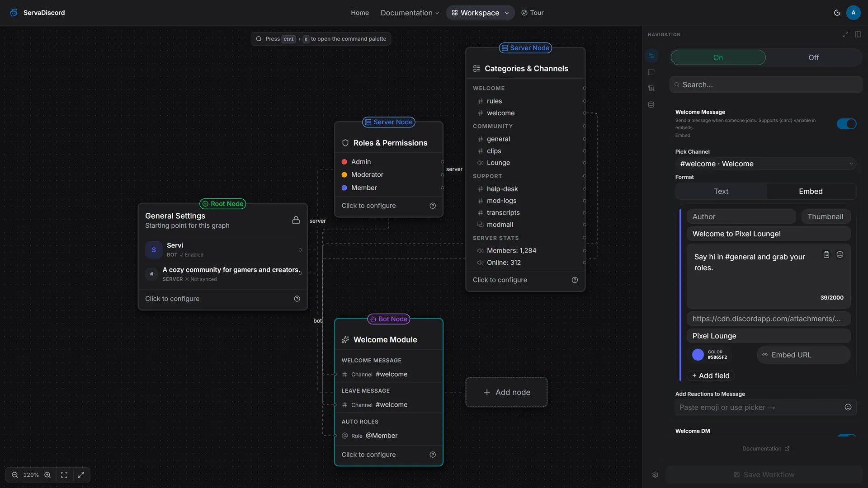Open command palette search bar
The width and height of the screenshot is (868, 488).
pyautogui.click(x=321, y=39)
